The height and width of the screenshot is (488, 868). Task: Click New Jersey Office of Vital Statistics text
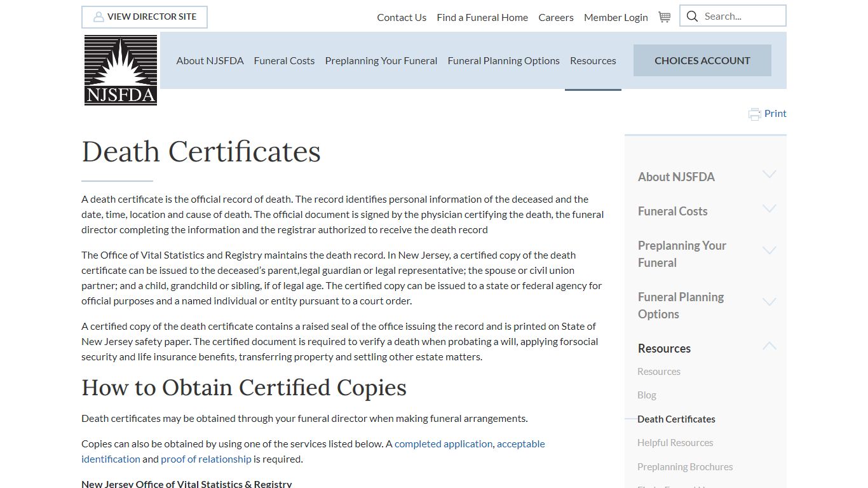(187, 484)
